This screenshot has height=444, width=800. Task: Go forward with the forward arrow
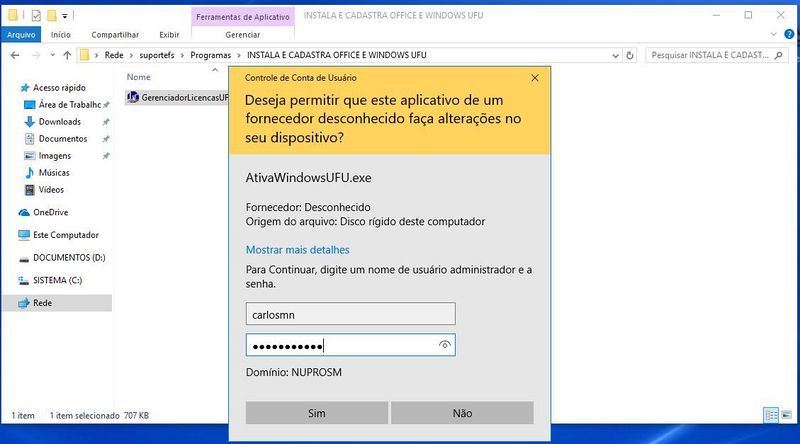pos(36,55)
